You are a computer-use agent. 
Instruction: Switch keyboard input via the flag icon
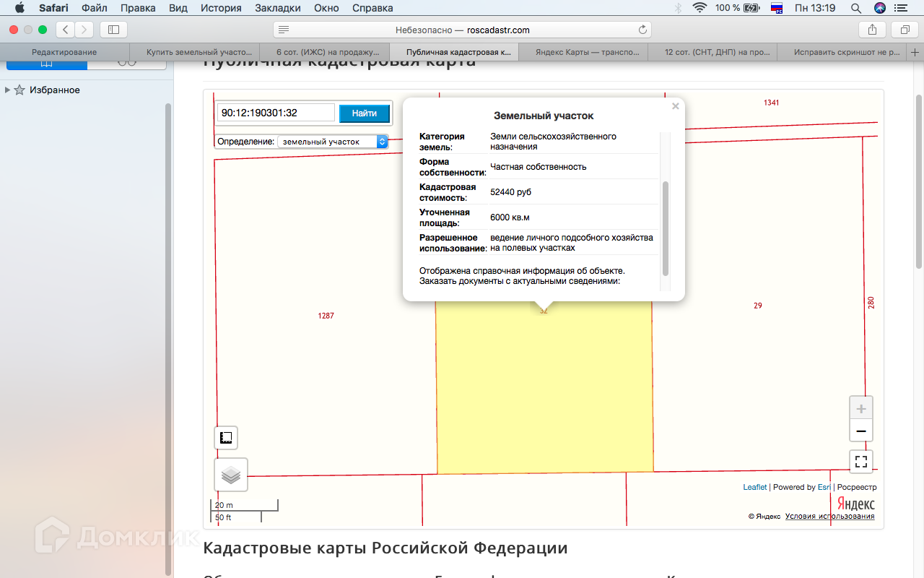pos(777,8)
